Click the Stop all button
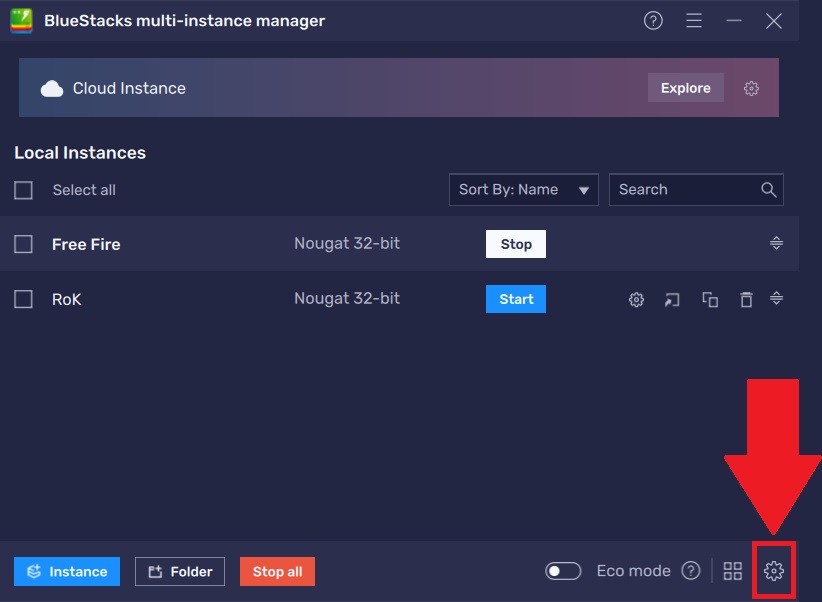This screenshot has height=602, width=822. 277,572
